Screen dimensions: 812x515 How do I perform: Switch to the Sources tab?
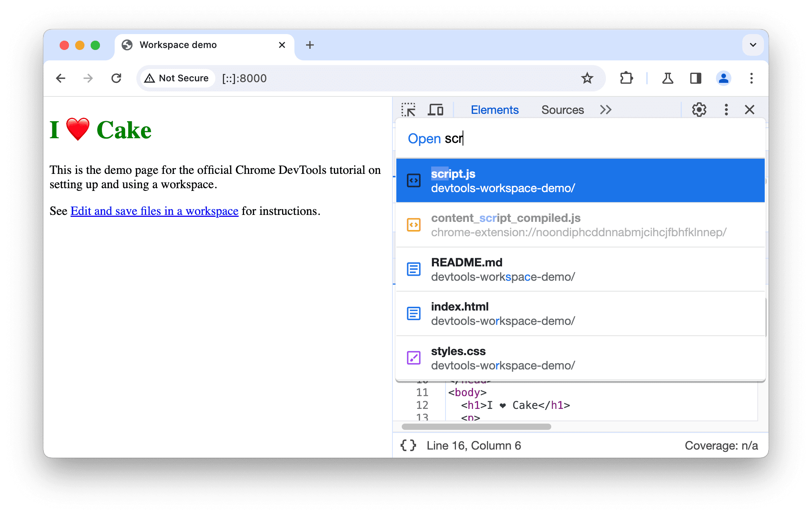[x=563, y=109]
